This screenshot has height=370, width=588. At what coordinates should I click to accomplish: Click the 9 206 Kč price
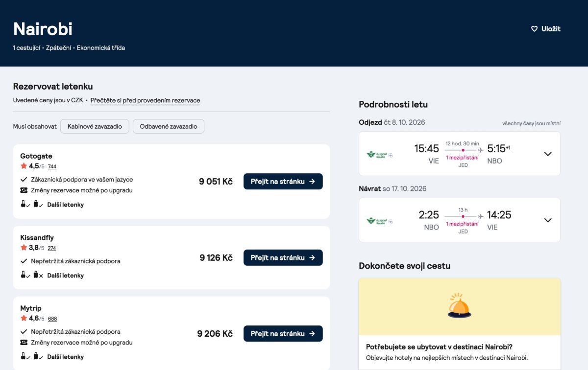[215, 334]
